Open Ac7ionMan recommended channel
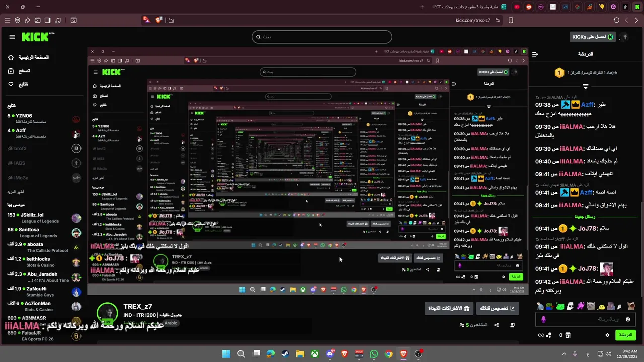The image size is (644, 362). point(43,306)
